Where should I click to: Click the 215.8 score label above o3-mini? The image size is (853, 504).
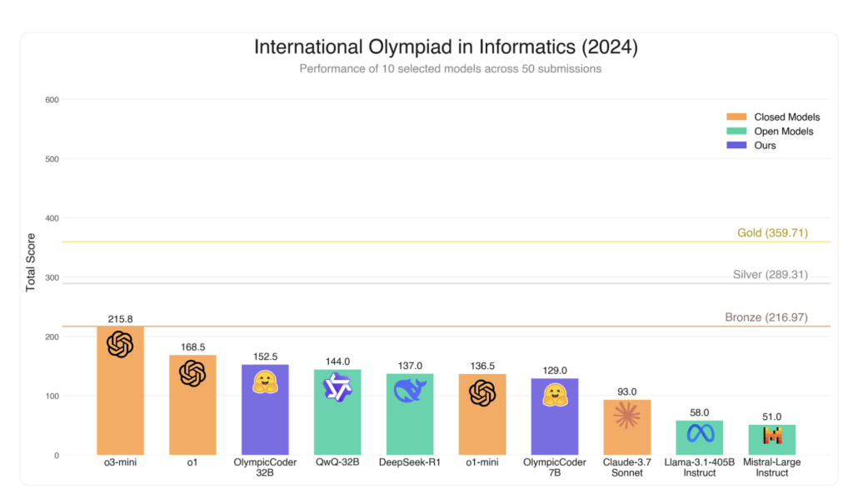[x=120, y=319]
